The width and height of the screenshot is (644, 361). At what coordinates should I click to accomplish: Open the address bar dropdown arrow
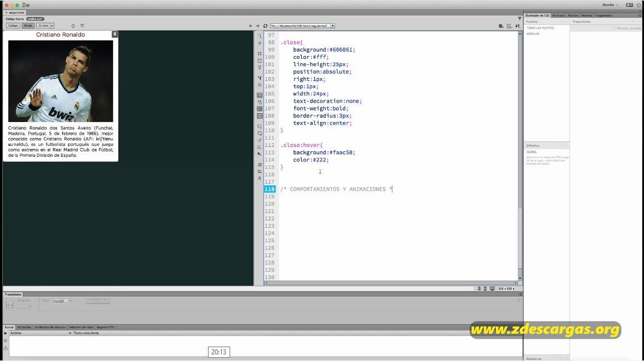click(x=333, y=26)
